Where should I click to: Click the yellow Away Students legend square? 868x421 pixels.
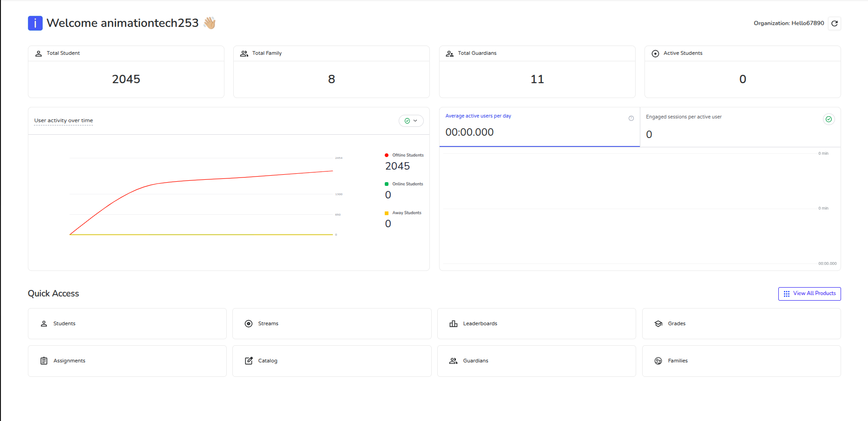[x=387, y=213]
